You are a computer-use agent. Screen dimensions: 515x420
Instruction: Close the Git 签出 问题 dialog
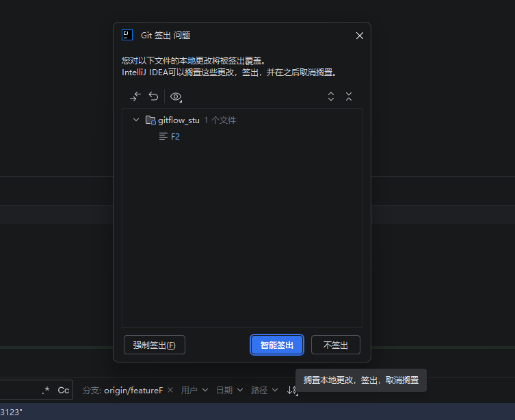coord(360,36)
